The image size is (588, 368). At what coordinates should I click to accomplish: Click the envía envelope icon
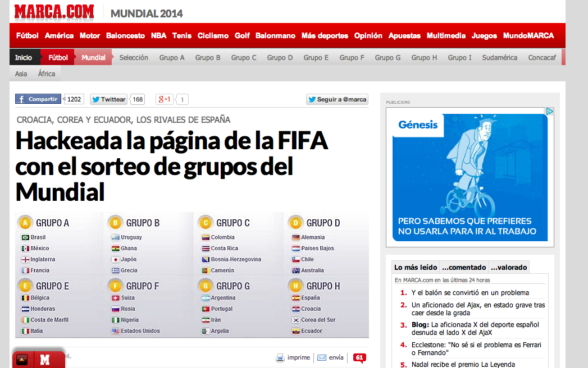322,357
